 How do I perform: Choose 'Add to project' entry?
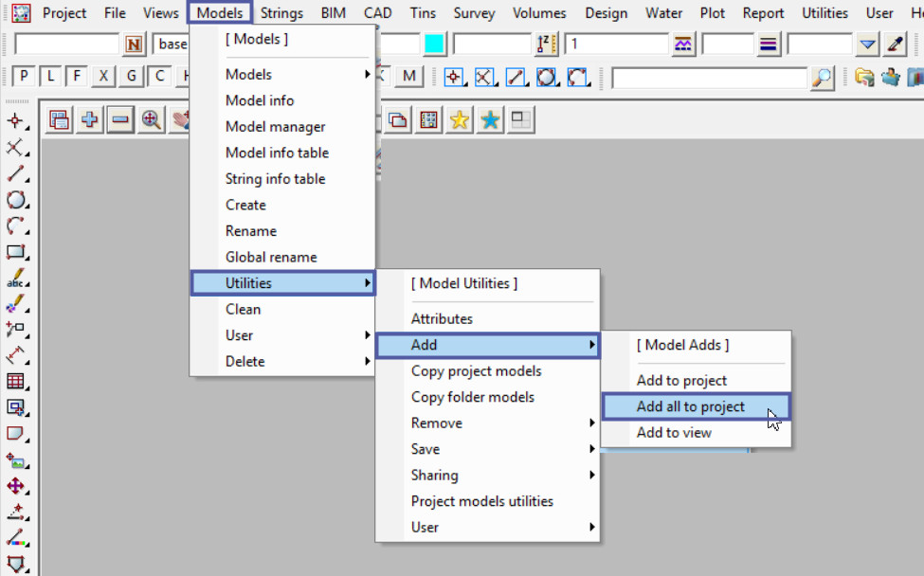[696, 381]
